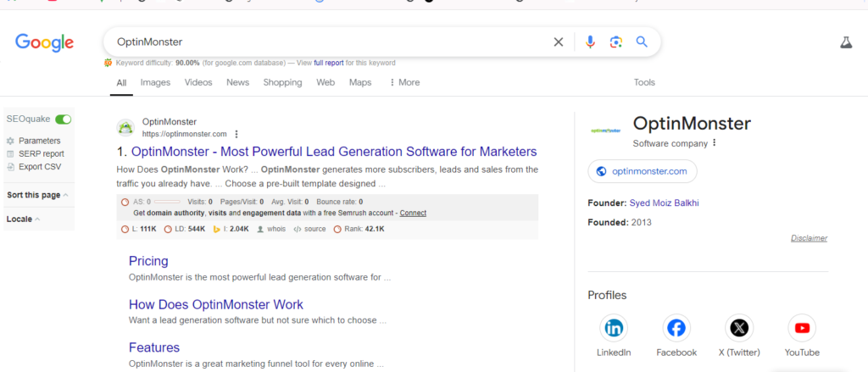This screenshot has height=372, width=868.
Task: Click the whois link
Action: 276,229
